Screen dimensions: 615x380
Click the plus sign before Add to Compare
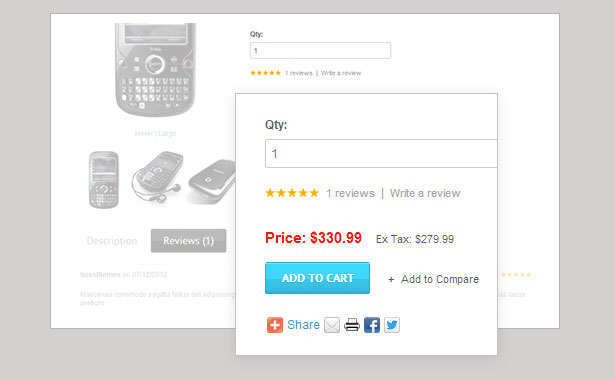click(x=391, y=280)
